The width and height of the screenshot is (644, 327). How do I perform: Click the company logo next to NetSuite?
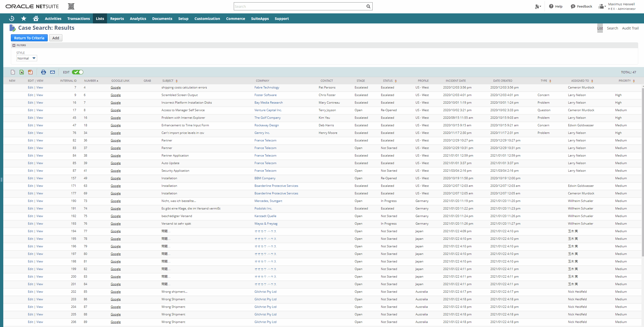tap(71, 6)
